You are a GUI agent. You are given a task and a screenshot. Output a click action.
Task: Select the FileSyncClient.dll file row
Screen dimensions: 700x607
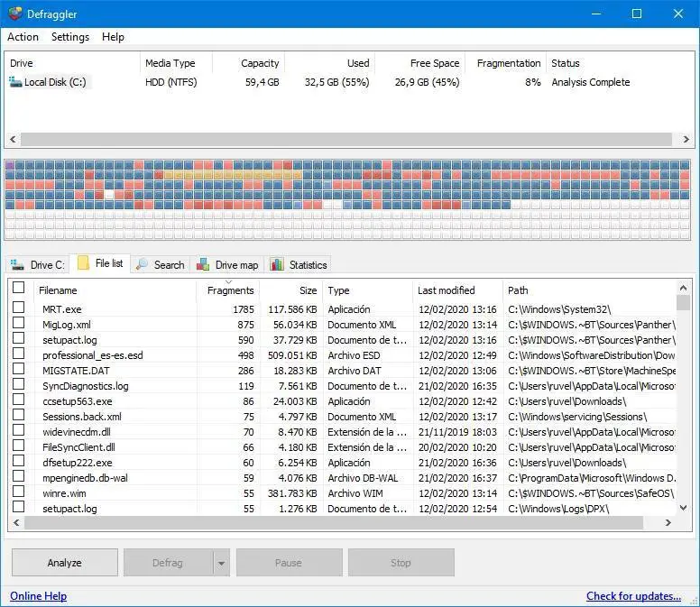click(344, 447)
